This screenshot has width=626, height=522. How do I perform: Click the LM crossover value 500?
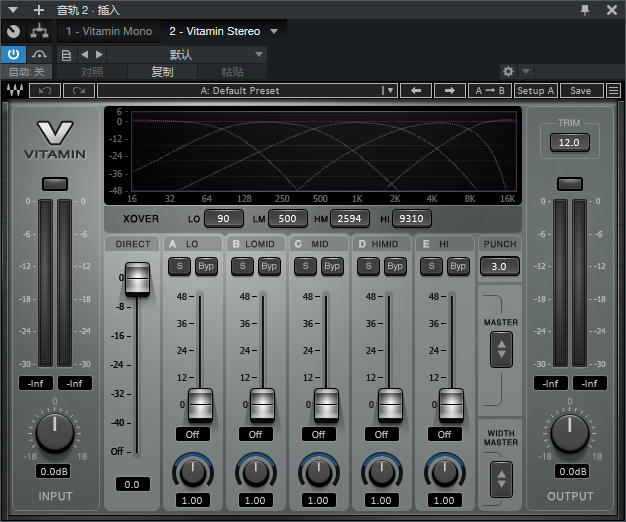(287, 219)
